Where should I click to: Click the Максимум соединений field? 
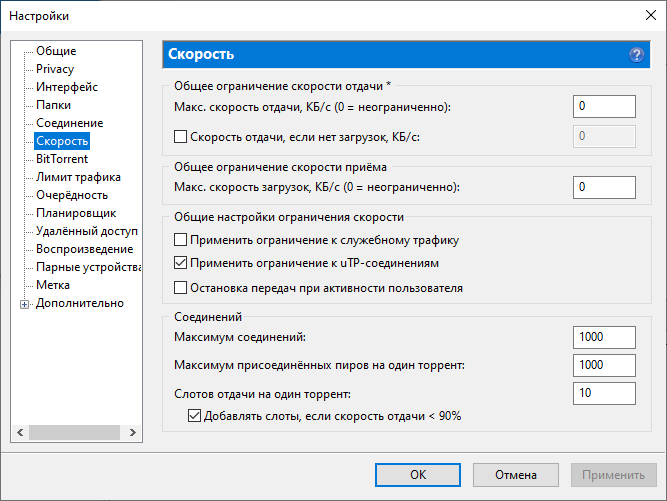604,337
